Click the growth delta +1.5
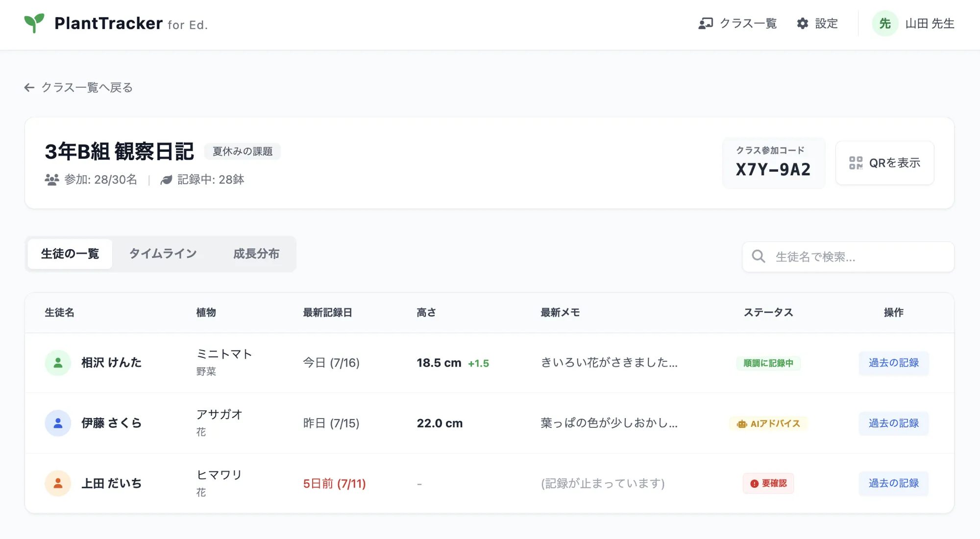980x539 pixels. [x=478, y=363]
